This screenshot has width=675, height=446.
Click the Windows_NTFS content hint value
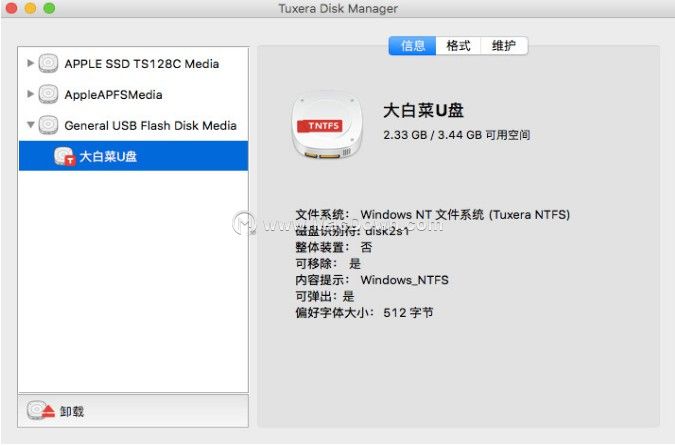pos(405,280)
